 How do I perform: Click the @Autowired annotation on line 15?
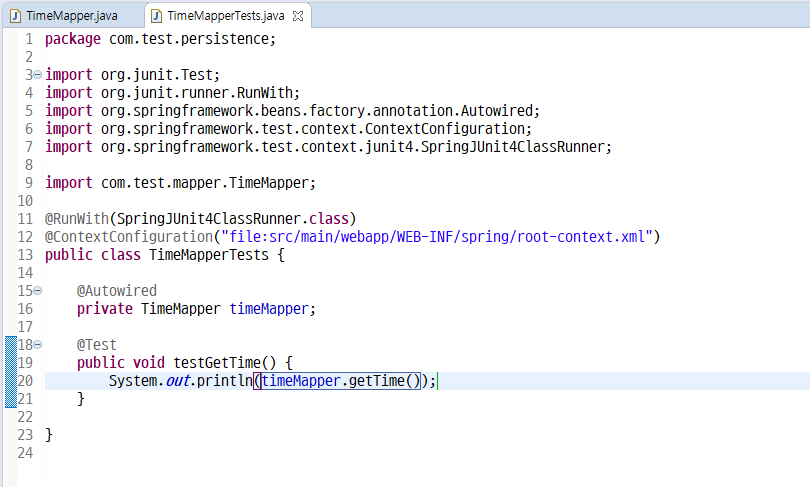click(x=117, y=291)
